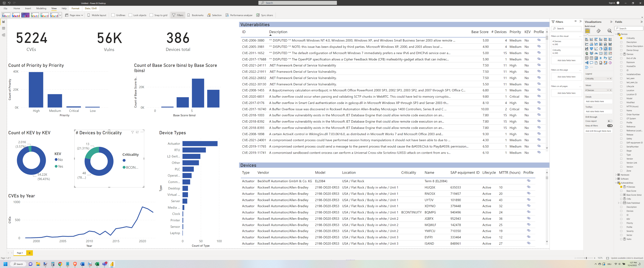644x268 pixels.
Task: Add a new page with plus button
Action: click(x=30, y=253)
